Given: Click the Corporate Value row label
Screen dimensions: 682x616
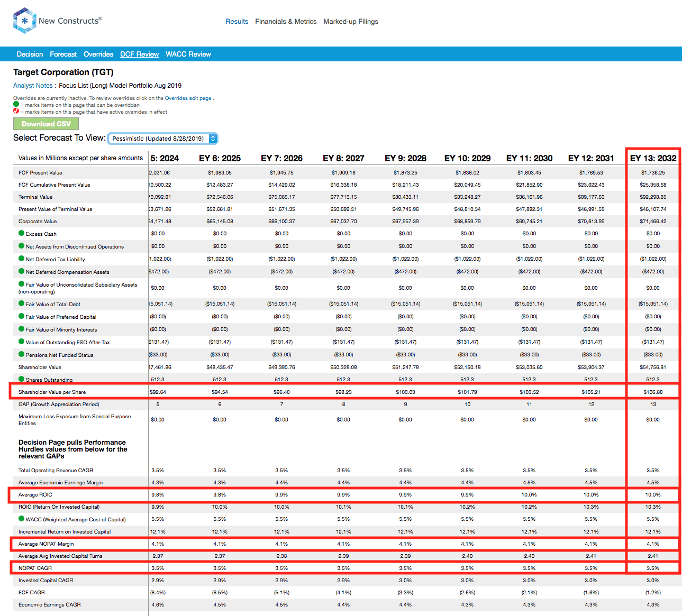Looking at the screenshot, I should point(38,222).
